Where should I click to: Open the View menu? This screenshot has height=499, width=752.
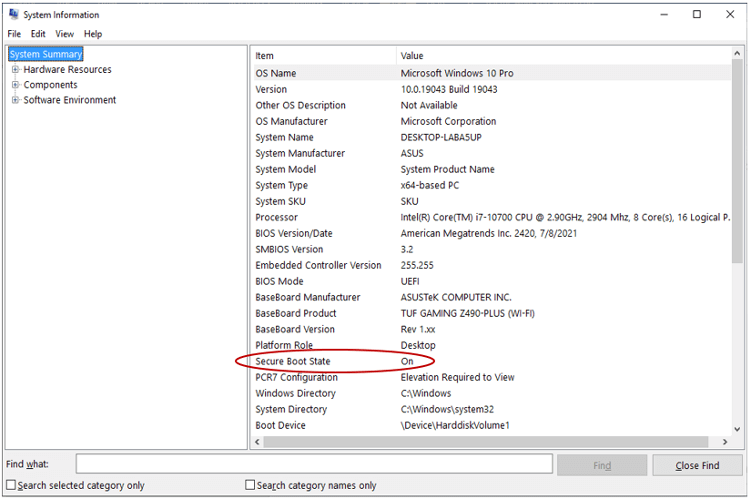pyautogui.click(x=64, y=34)
